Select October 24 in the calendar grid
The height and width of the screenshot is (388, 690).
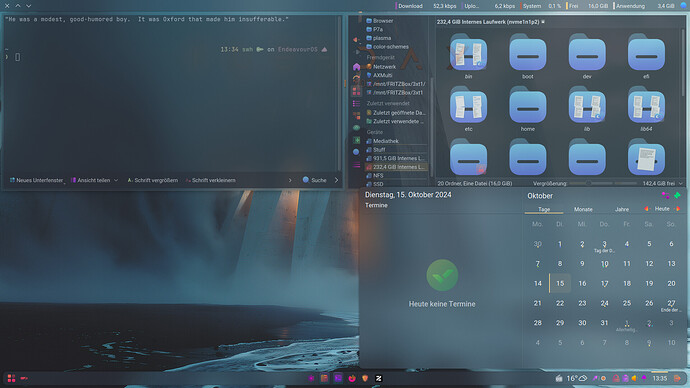[604, 303]
